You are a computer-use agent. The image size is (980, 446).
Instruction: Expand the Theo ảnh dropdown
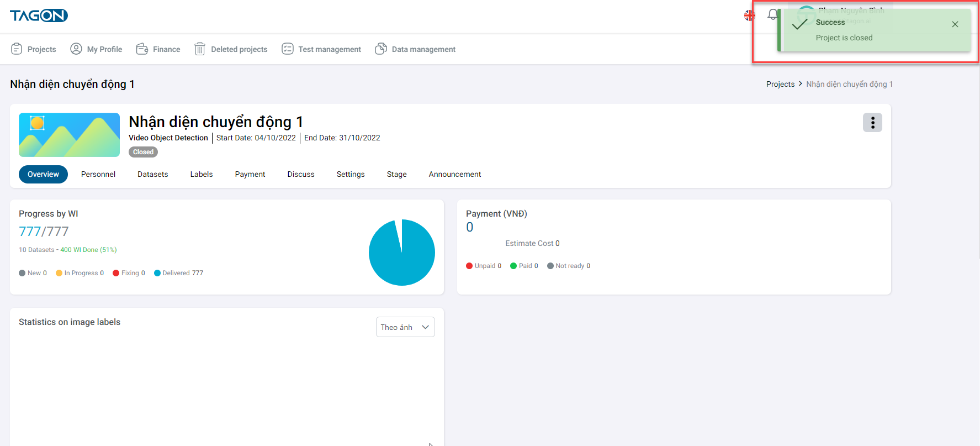(x=405, y=327)
